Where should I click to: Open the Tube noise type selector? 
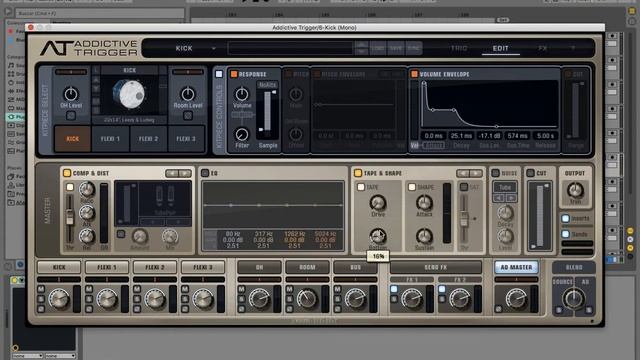point(505,187)
